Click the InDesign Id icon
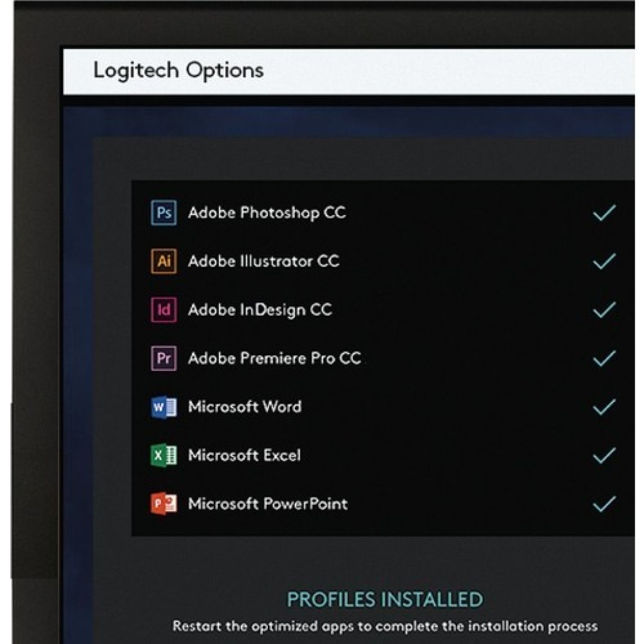This screenshot has width=644, height=644. 164,309
